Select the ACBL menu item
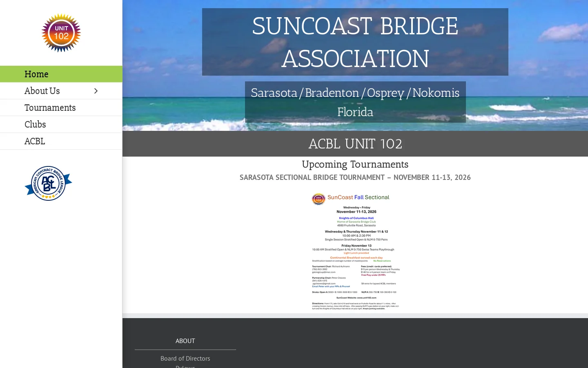The image size is (588, 368). pos(61,141)
